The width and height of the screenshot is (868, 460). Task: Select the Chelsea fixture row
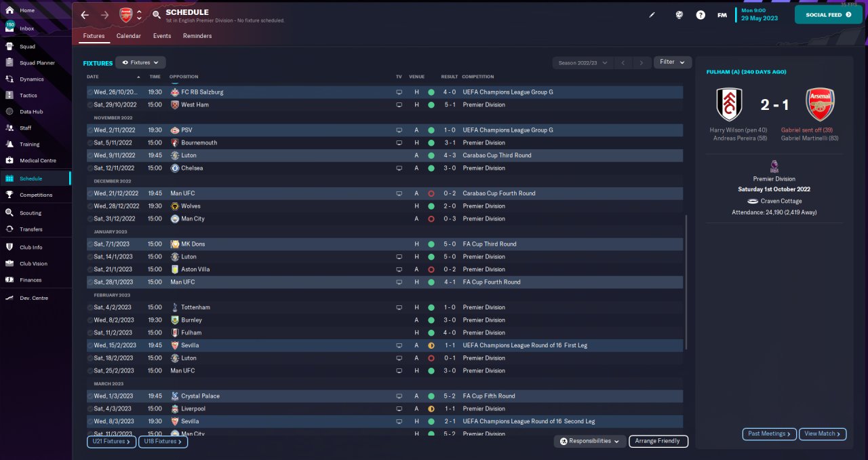coord(384,168)
